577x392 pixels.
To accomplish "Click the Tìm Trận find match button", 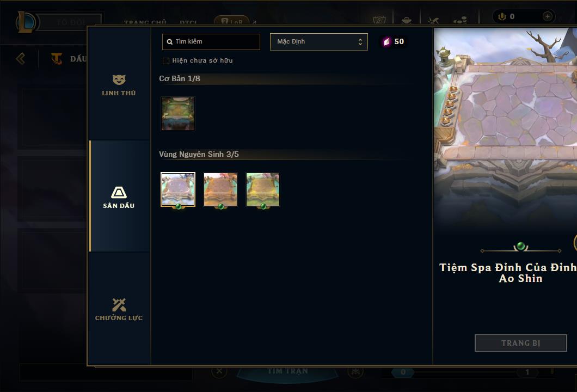I will (287, 371).
